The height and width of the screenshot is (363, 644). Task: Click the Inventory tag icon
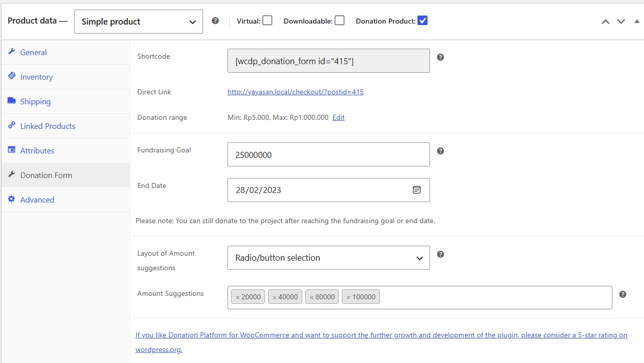coord(12,76)
